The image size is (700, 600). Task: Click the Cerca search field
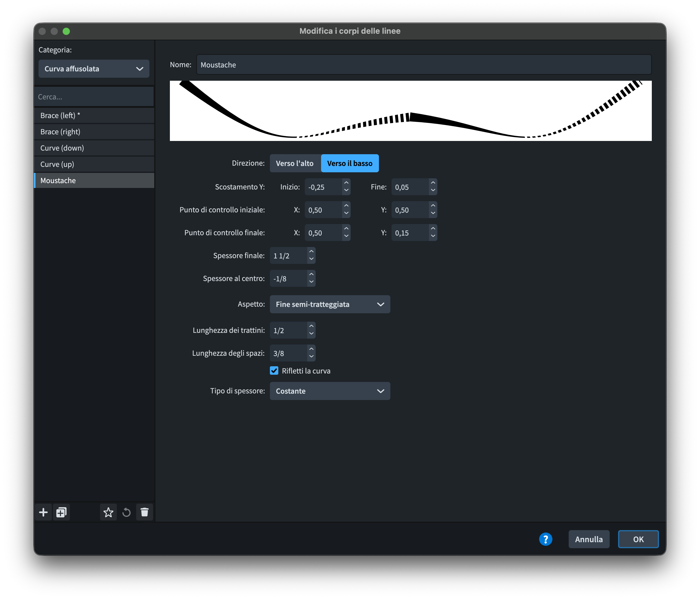pos(94,97)
